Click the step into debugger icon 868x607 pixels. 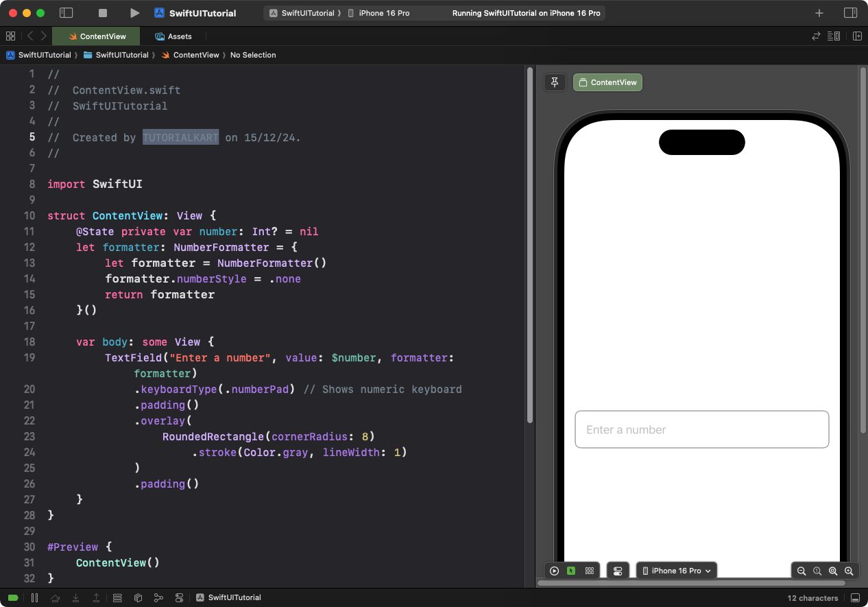point(76,597)
